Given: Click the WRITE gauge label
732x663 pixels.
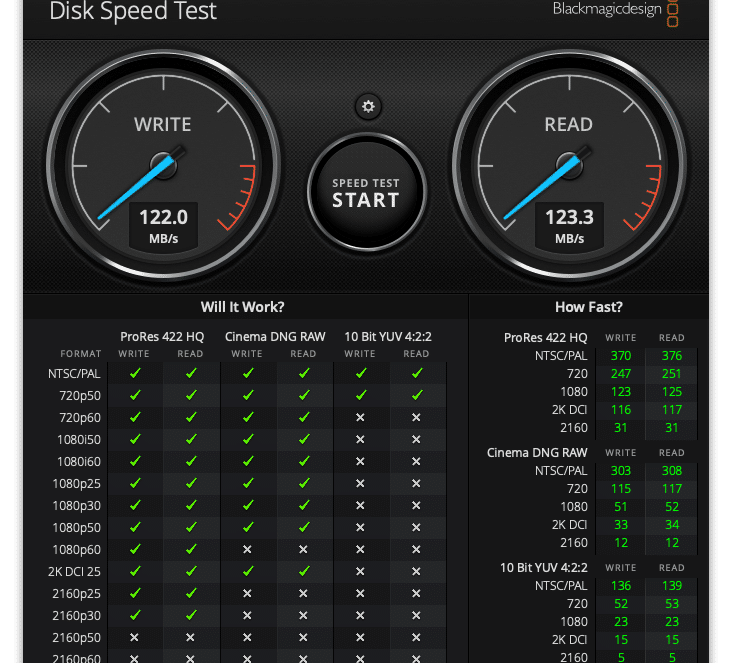Looking at the screenshot, I should pyautogui.click(x=163, y=125).
